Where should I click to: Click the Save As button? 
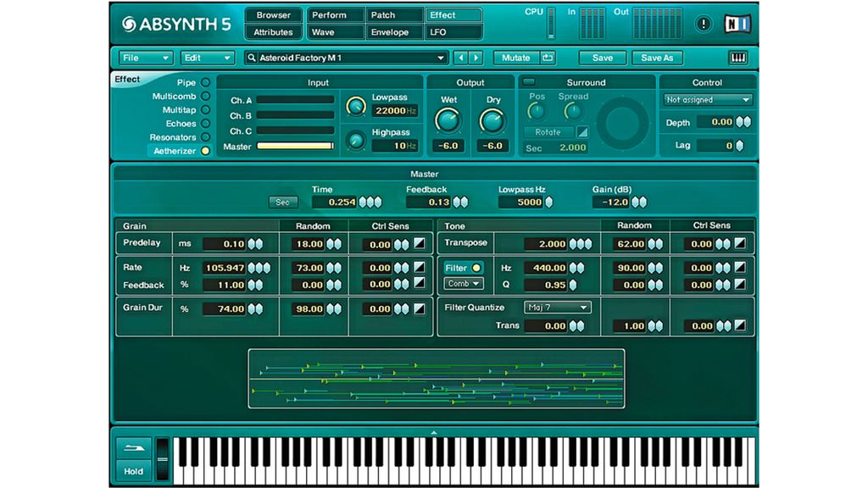coord(657,58)
